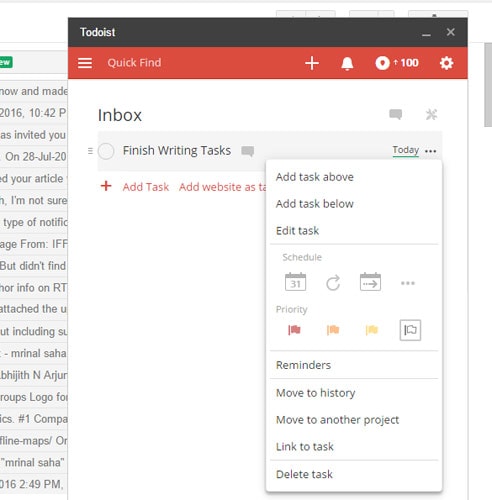Click the Finish Writing Tasks title

point(177,151)
